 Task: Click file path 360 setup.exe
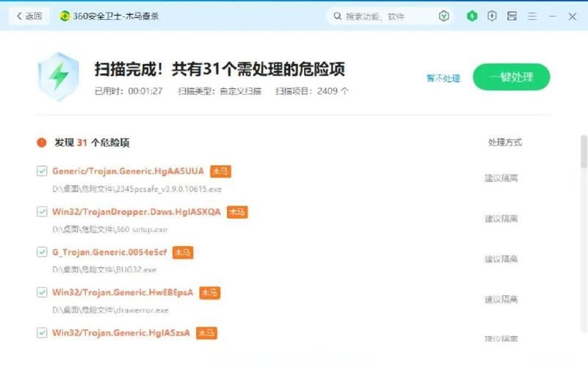click(110, 230)
